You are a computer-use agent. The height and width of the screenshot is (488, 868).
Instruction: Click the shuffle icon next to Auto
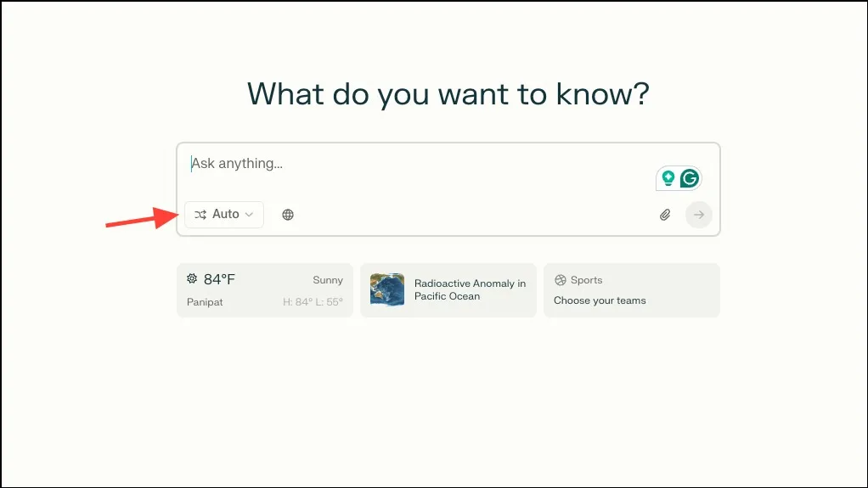coord(200,215)
